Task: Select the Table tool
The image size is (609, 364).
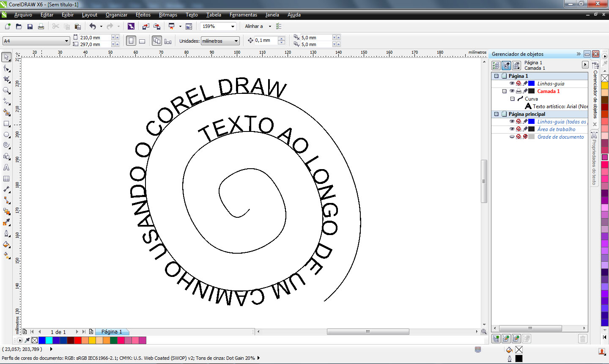Action: point(6,178)
